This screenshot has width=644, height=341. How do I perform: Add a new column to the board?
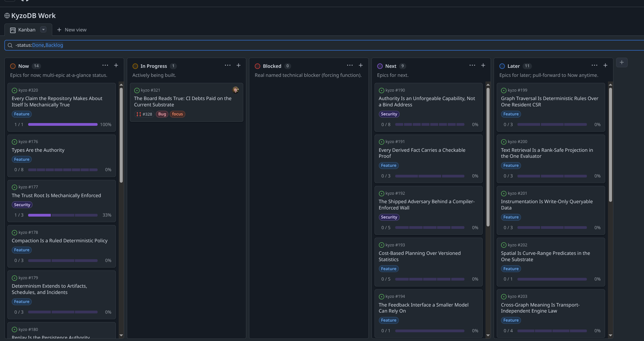[x=622, y=62]
